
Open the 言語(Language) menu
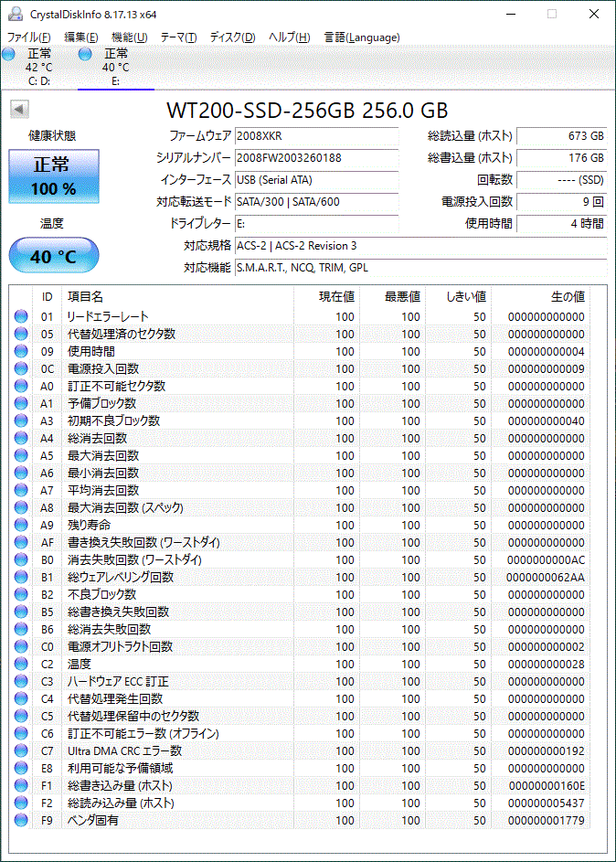tap(362, 37)
